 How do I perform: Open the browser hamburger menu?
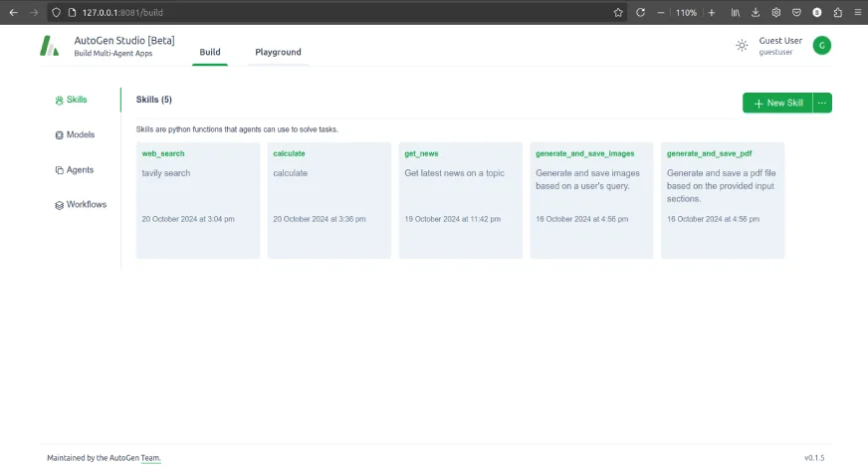pyautogui.click(x=858, y=12)
